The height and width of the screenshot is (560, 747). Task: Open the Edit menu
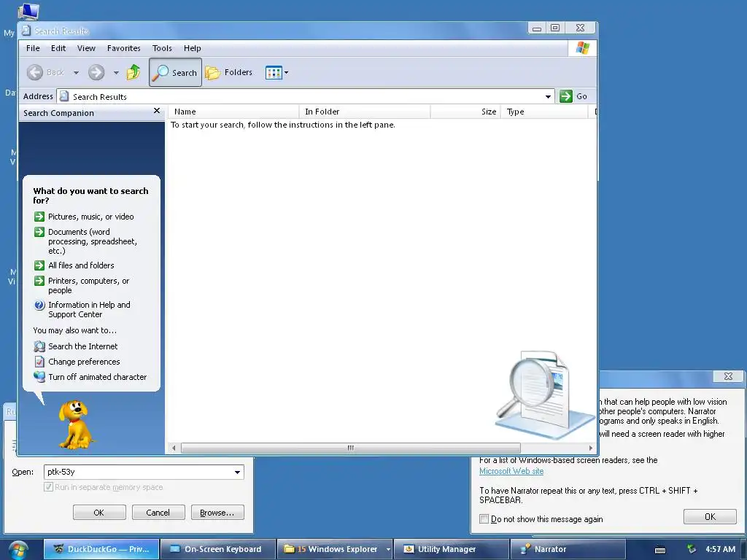pos(58,48)
